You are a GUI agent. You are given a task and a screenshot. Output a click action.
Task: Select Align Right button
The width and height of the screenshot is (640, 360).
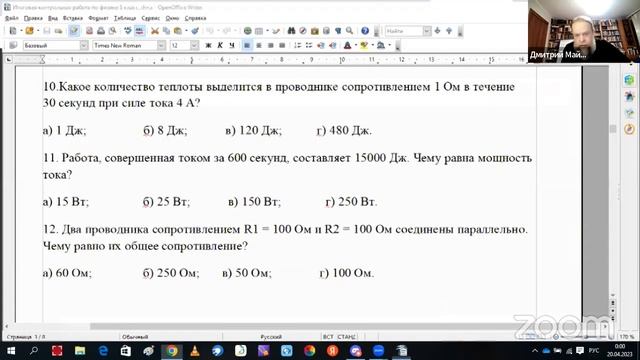[270, 45]
